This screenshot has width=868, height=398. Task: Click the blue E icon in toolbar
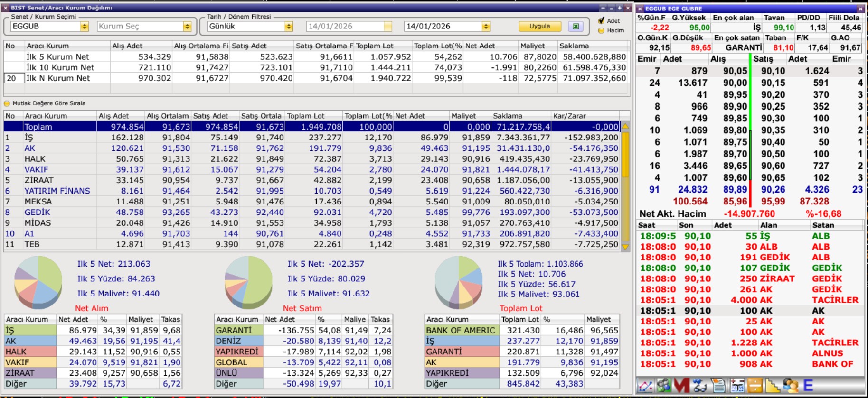[808, 385]
